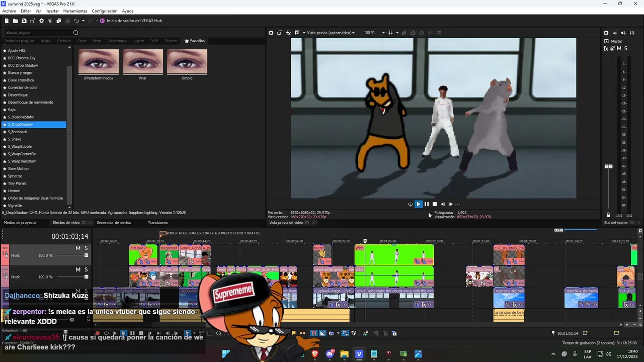Open video preview properties gear icon
The image size is (644, 362).
[x=271, y=33]
